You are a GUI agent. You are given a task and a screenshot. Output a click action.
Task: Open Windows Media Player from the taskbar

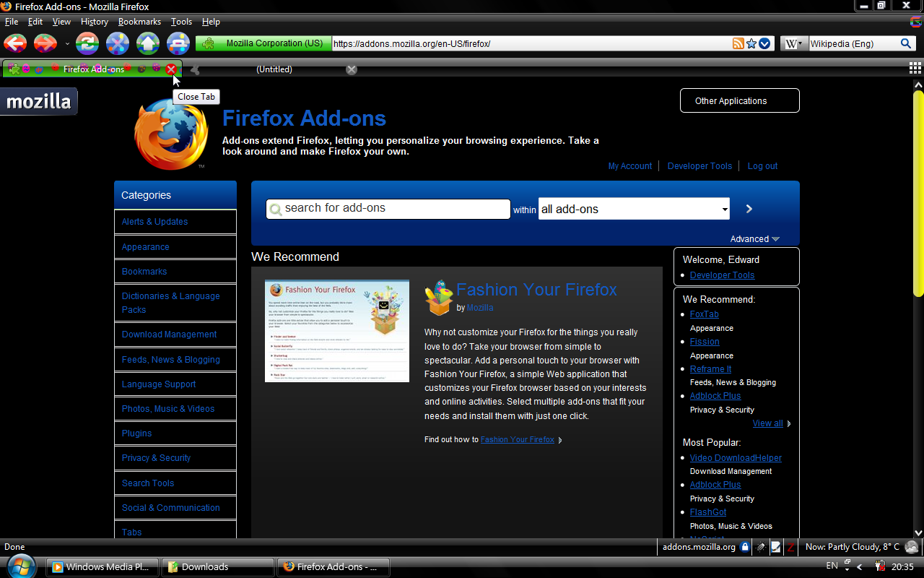pos(102,567)
